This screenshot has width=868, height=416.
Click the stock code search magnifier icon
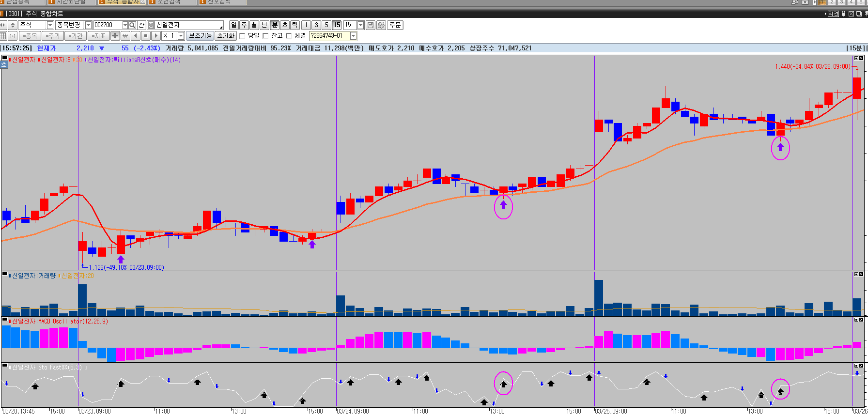132,25
